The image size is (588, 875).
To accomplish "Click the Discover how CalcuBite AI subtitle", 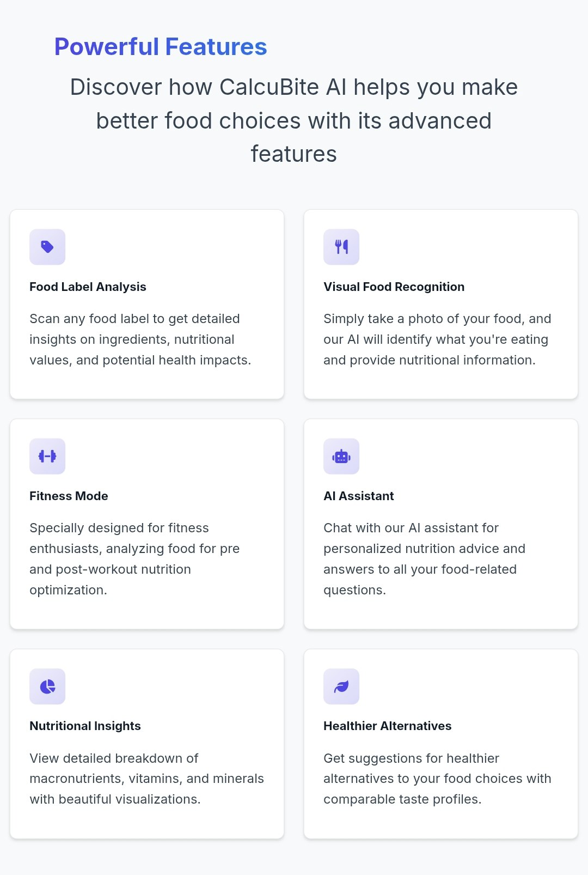I will pos(294,120).
